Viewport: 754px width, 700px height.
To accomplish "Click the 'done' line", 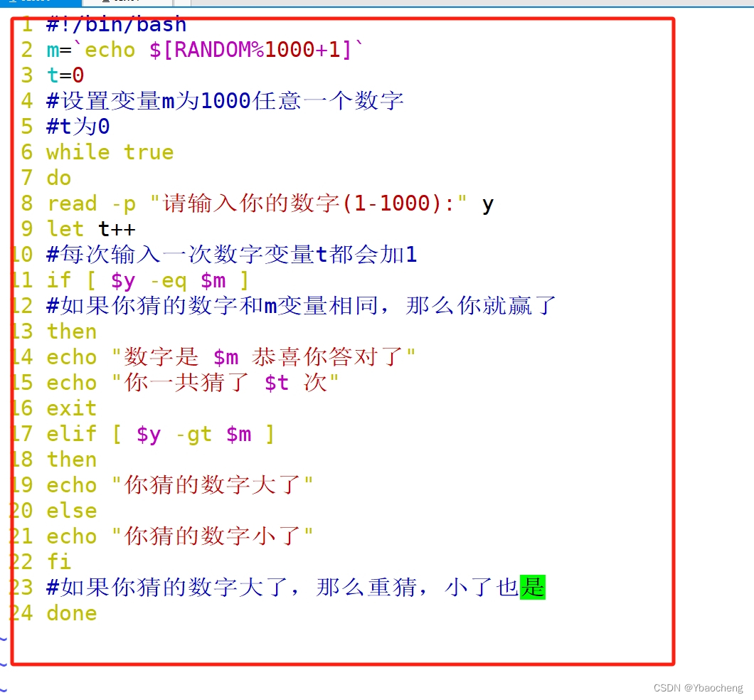I will tap(72, 613).
